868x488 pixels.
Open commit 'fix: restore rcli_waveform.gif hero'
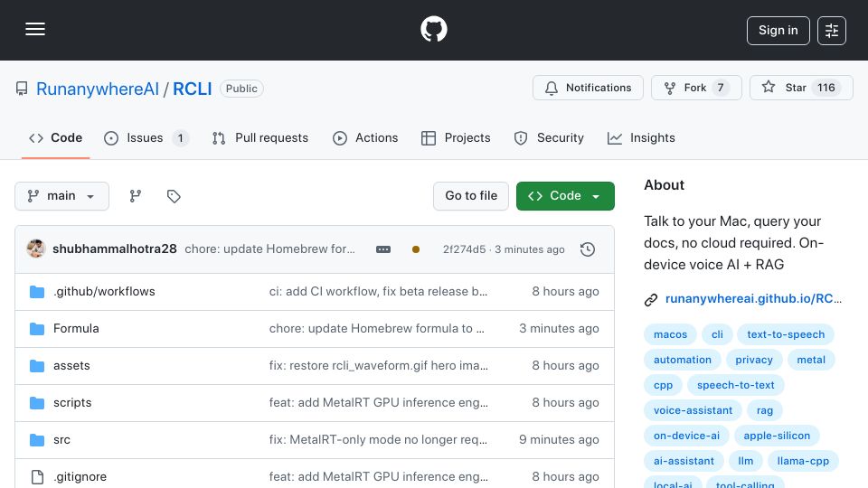point(379,366)
